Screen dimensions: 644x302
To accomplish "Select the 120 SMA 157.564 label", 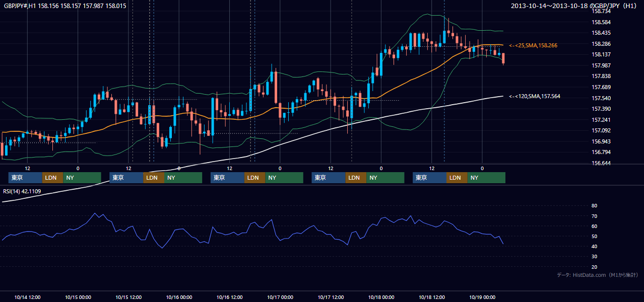I will point(535,96).
